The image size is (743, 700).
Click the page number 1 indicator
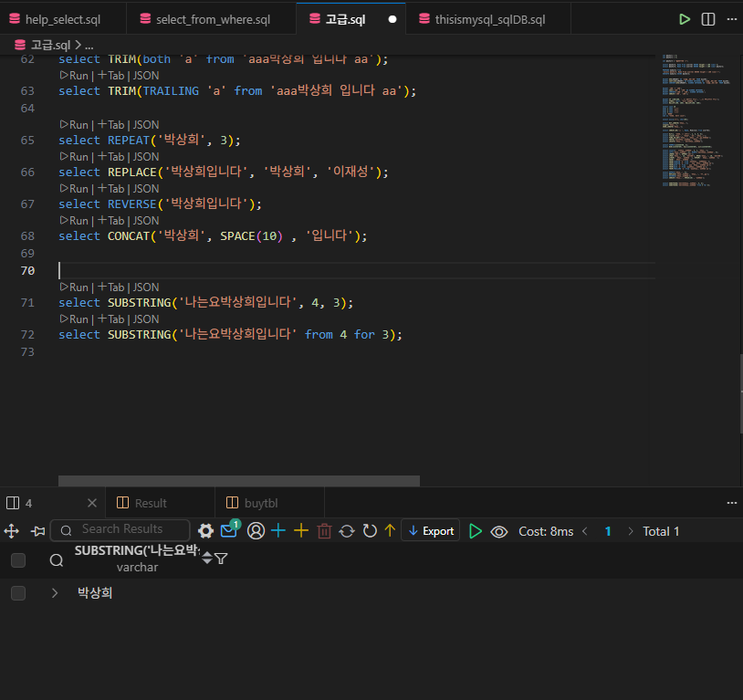point(608,531)
